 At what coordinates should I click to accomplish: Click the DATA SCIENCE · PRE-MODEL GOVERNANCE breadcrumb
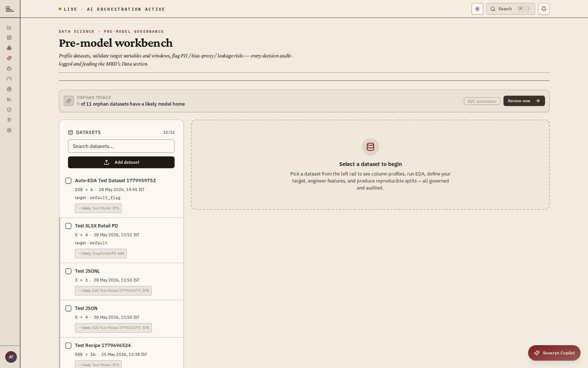(111, 32)
